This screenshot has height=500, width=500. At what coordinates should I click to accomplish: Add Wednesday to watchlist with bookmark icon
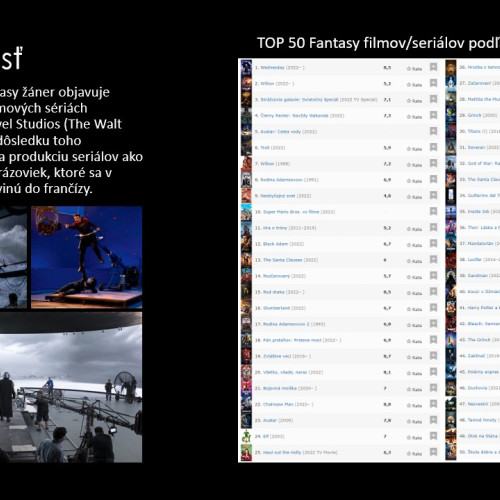pos(433,67)
